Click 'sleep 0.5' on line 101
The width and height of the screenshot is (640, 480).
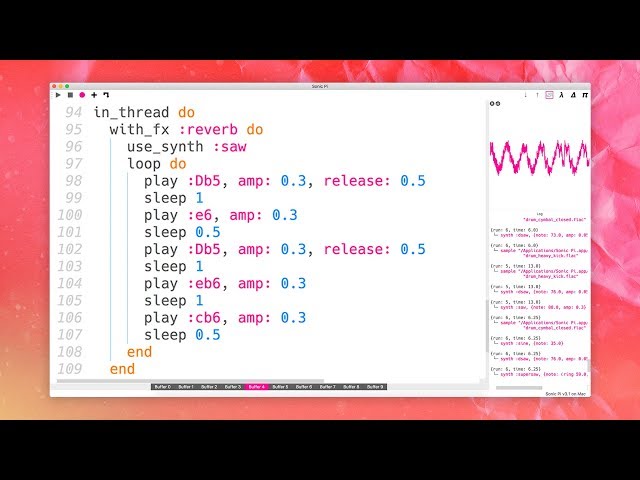(182, 232)
